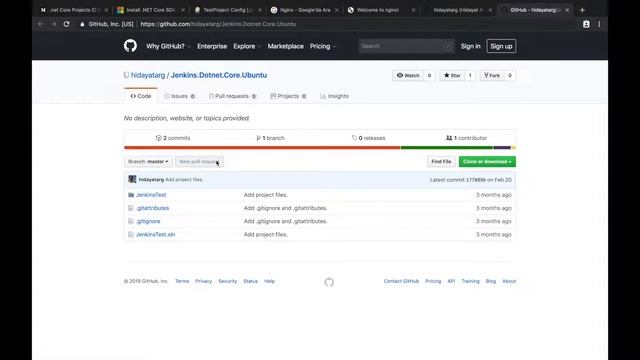Click the browser profile icon

586,24
